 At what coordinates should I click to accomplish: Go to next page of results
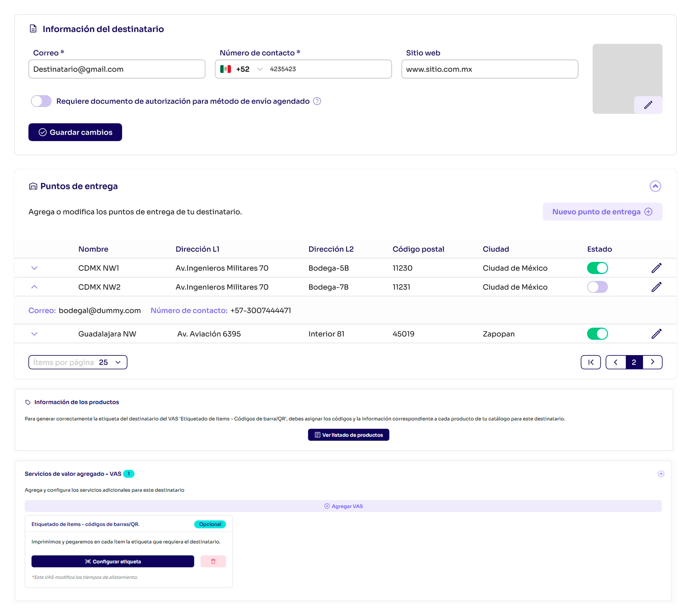[652, 362]
